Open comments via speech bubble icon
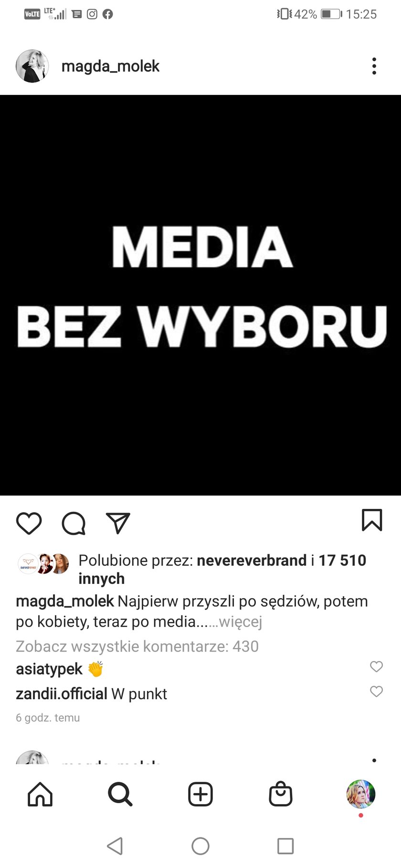 (74, 523)
